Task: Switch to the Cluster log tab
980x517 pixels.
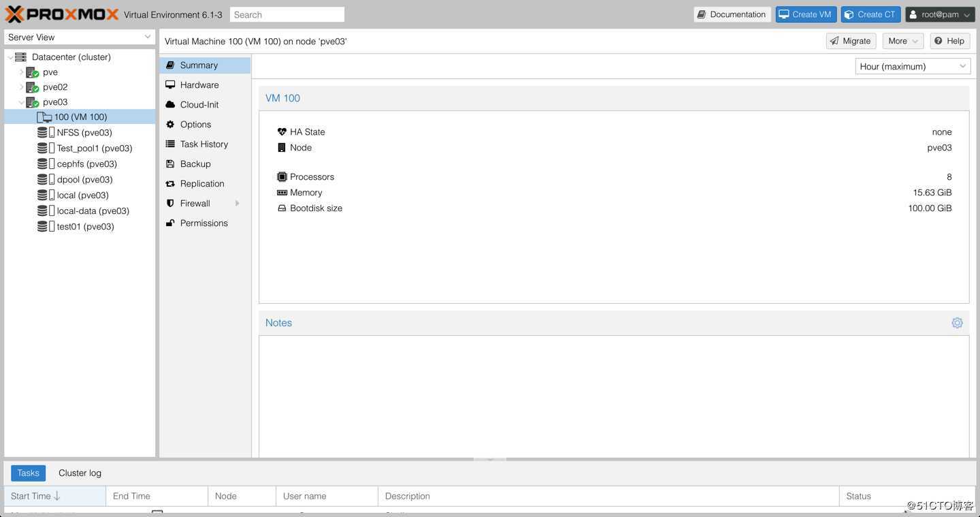Action: 80,473
